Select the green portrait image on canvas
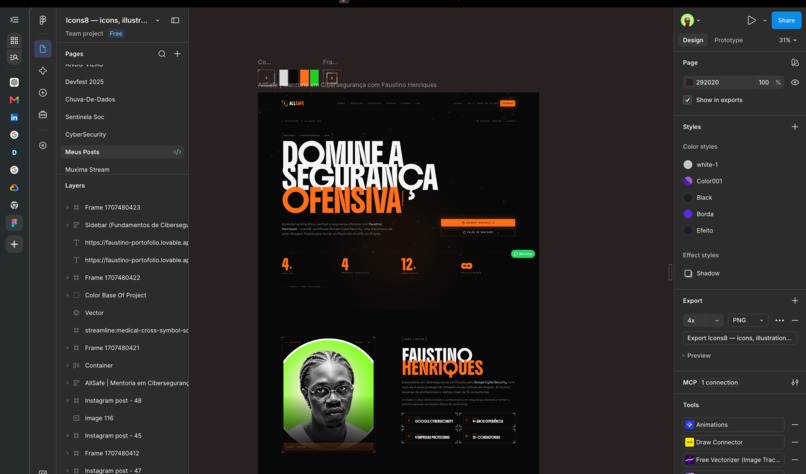This screenshot has height=474, width=806. tap(328, 394)
